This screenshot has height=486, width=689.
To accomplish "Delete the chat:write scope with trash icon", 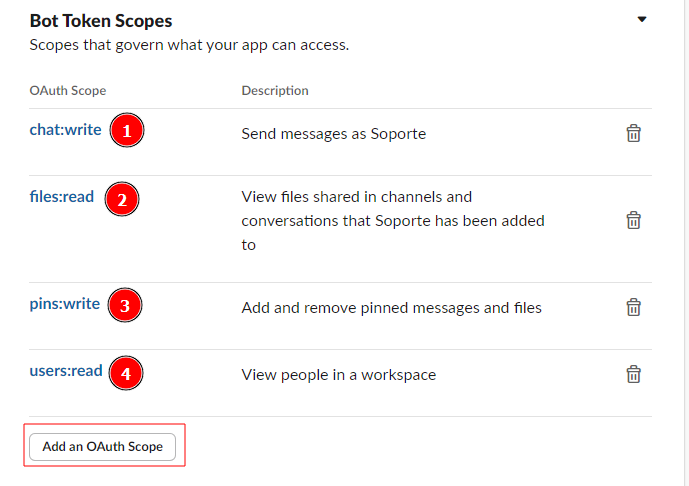I will [x=633, y=133].
